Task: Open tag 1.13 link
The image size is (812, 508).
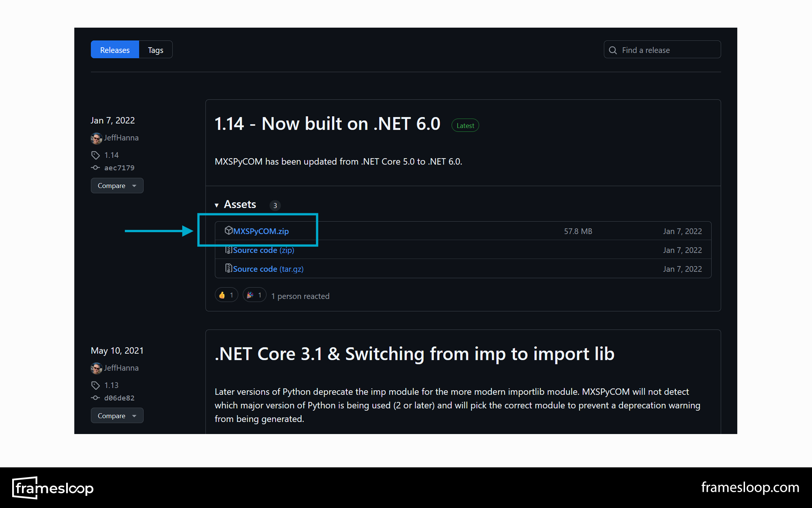Action: tap(111, 385)
